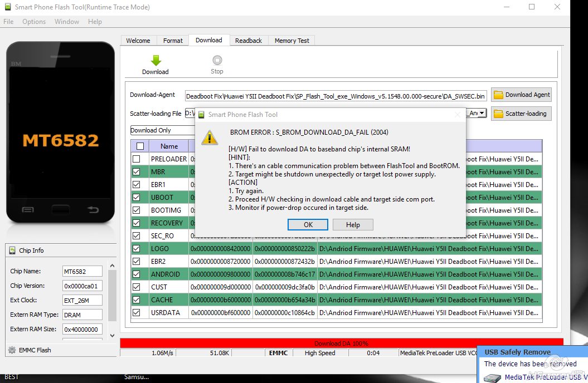Uncheck the USRDATA checkbox
The image size is (588, 383).
pyautogui.click(x=137, y=312)
